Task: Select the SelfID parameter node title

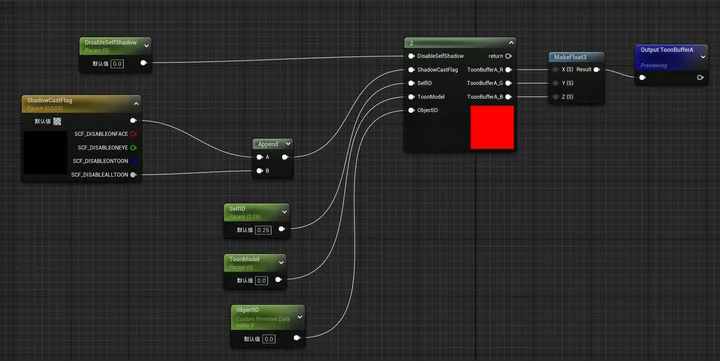Action: 237,209
